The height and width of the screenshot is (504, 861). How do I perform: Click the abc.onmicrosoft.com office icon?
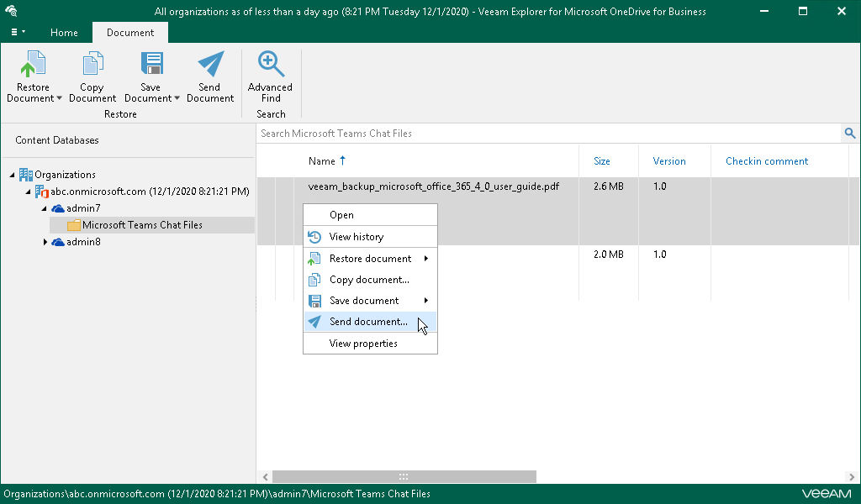pos(42,192)
